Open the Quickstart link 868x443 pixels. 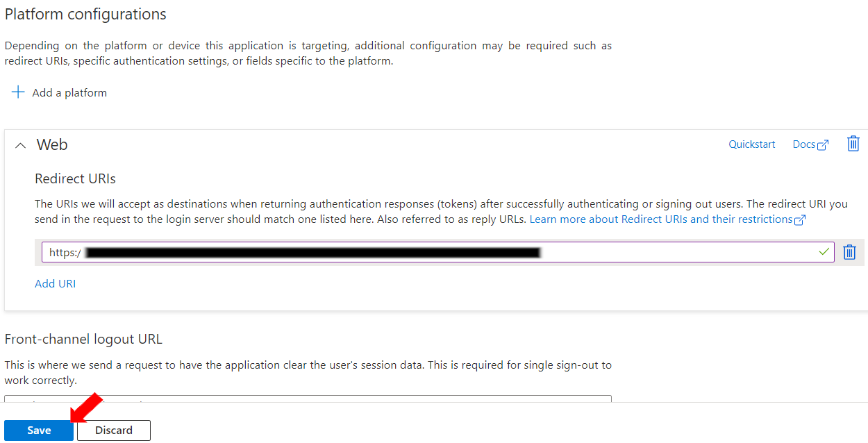tap(751, 144)
